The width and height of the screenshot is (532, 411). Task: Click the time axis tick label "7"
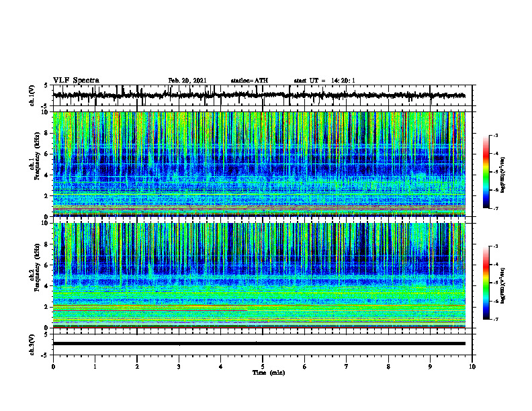(x=347, y=367)
